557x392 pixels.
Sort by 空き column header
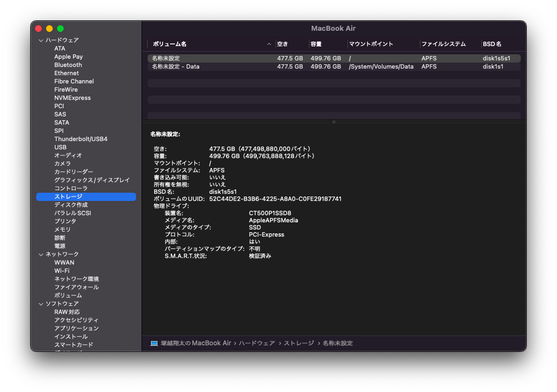(x=283, y=44)
